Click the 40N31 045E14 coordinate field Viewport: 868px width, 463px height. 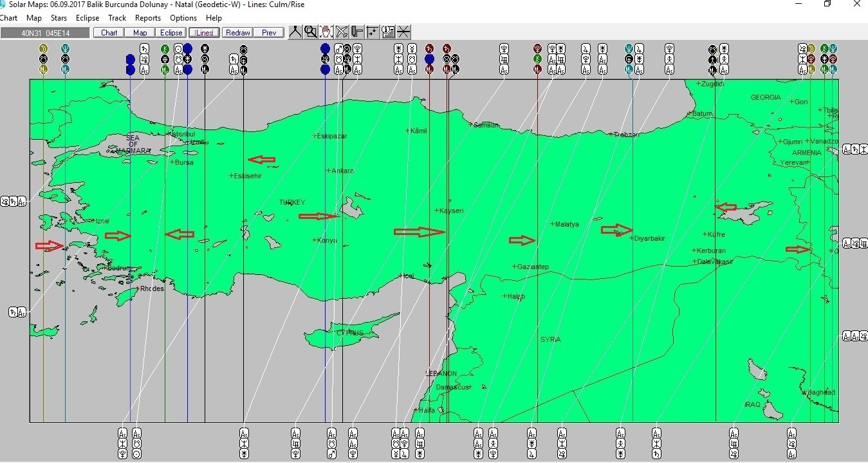(45, 33)
